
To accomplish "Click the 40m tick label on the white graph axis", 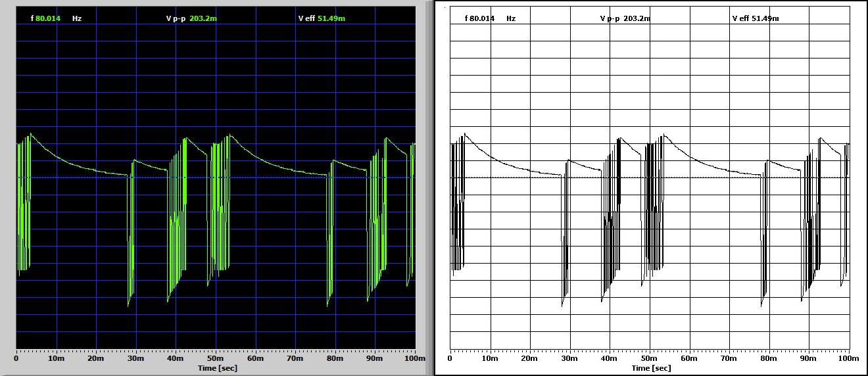I will coord(610,359).
